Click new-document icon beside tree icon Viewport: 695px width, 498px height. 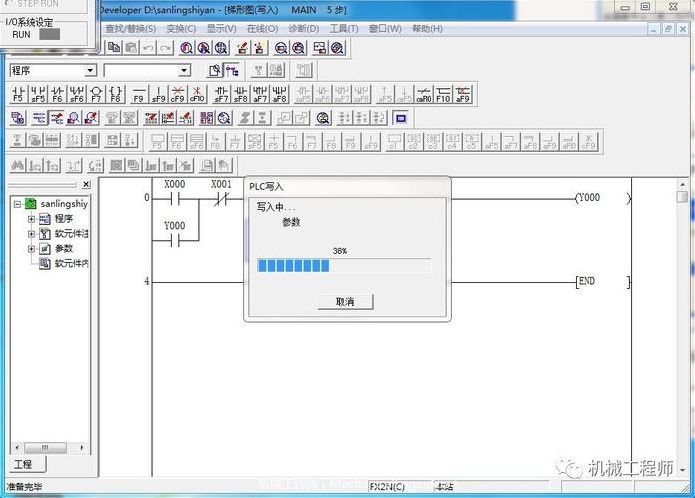click(215, 70)
